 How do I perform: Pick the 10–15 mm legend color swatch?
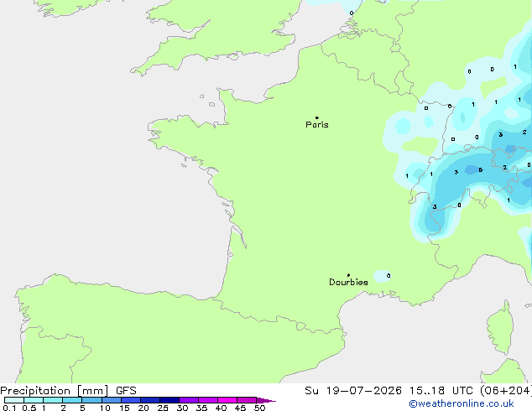pyautogui.click(x=112, y=400)
